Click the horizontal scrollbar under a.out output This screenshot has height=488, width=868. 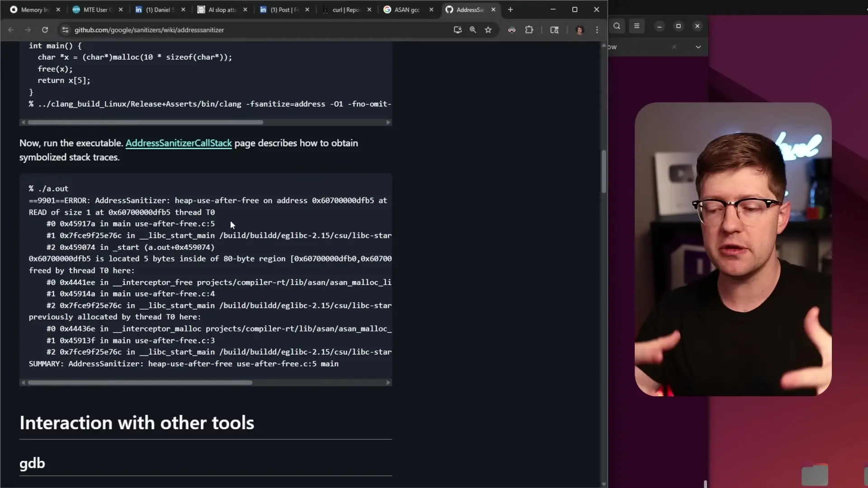point(140,383)
